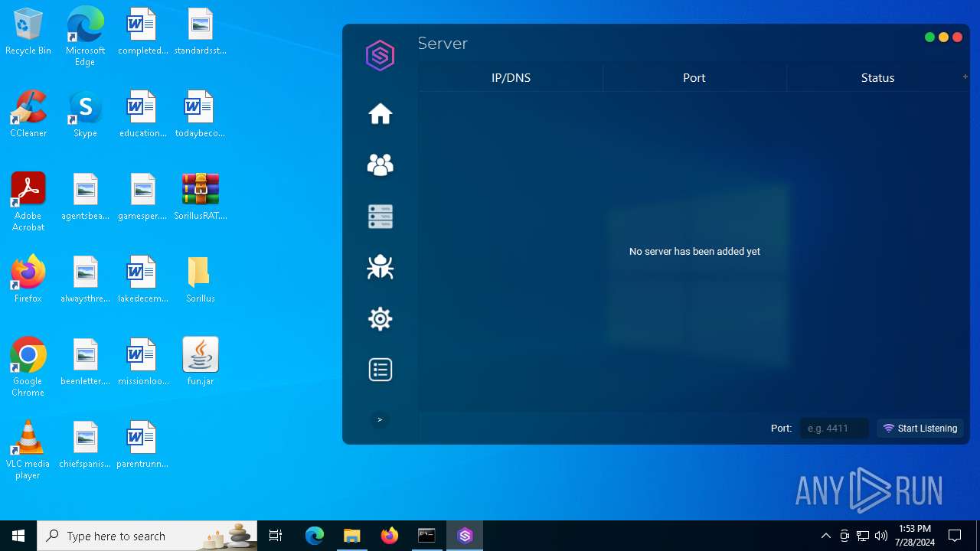Click the red window control dot
This screenshot has height=551, width=980.
coord(957,37)
